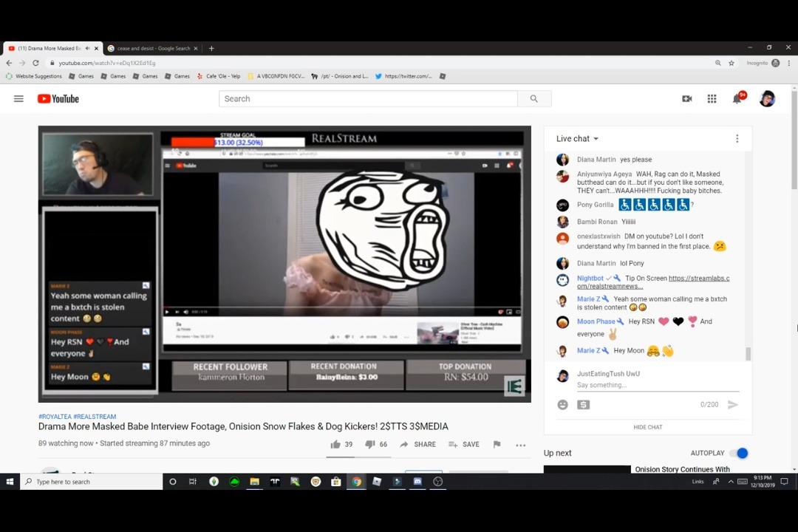This screenshot has height=532, width=798.
Task: Close the cease and desist tab
Action: 195,48
